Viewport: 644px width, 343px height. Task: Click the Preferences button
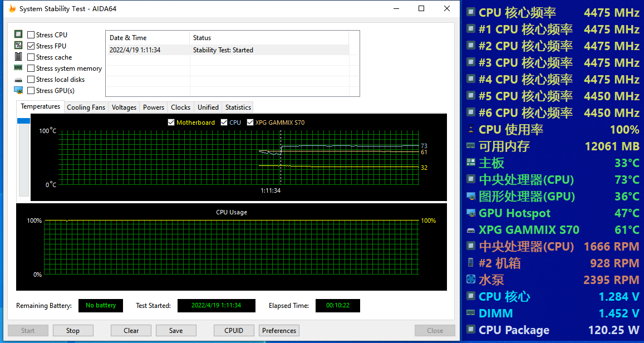point(279,331)
